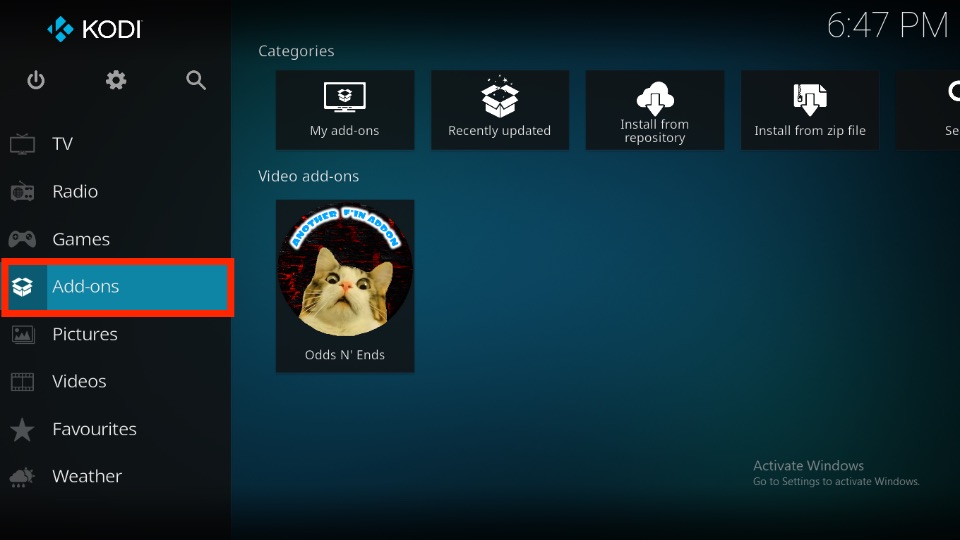960x540 pixels.
Task: Open the Recently updated category
Action: [500, 110]
